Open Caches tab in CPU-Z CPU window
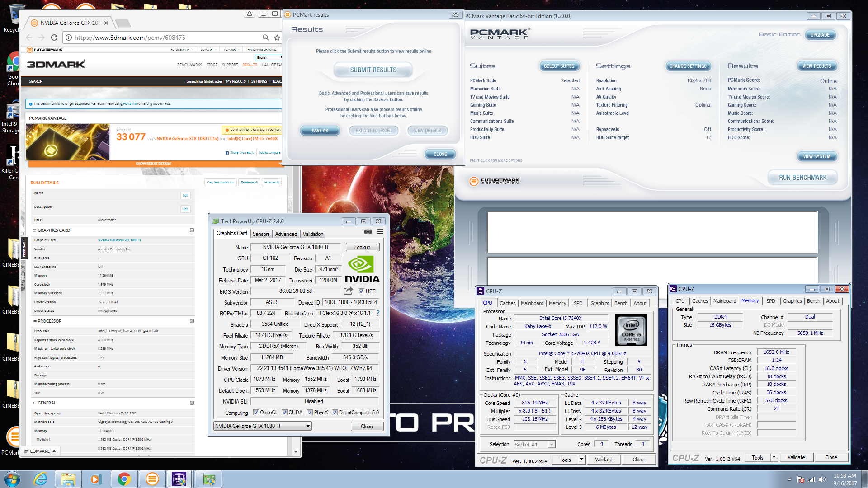The height and width of the screenshot is (488, 868). [507, 303]
